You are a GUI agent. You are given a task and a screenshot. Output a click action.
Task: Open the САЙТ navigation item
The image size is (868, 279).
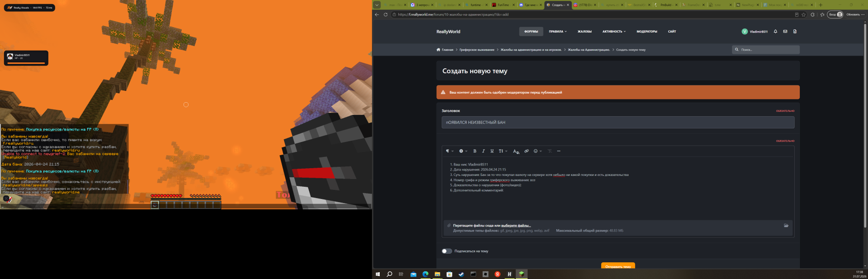click(x=672, y=32)
